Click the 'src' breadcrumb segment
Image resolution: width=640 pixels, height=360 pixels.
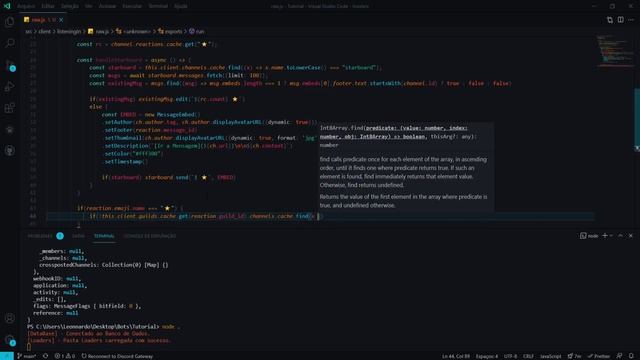click(x=28, y=31)
